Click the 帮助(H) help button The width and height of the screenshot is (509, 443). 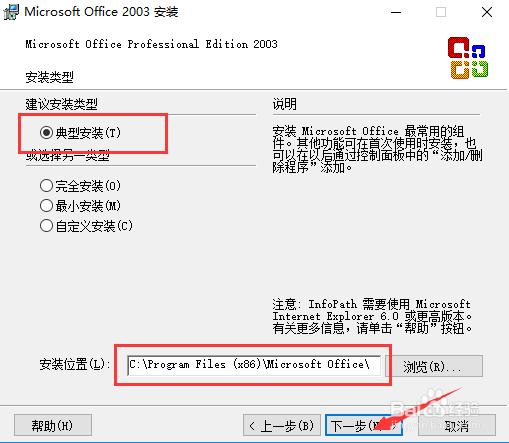[x=53, y=425]
